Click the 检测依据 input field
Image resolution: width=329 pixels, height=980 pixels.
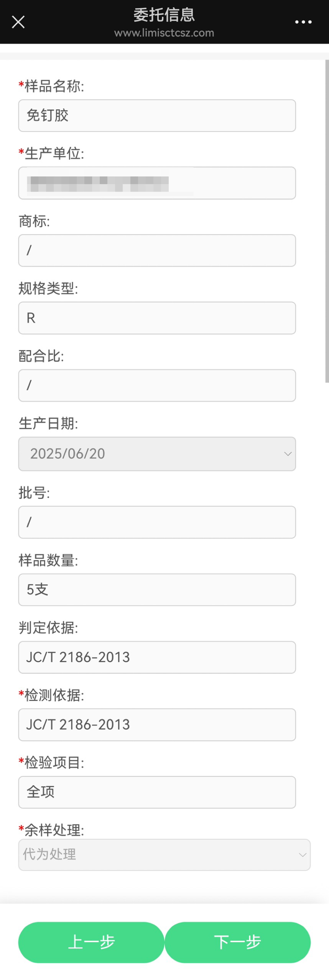click(x=157, y=725)
